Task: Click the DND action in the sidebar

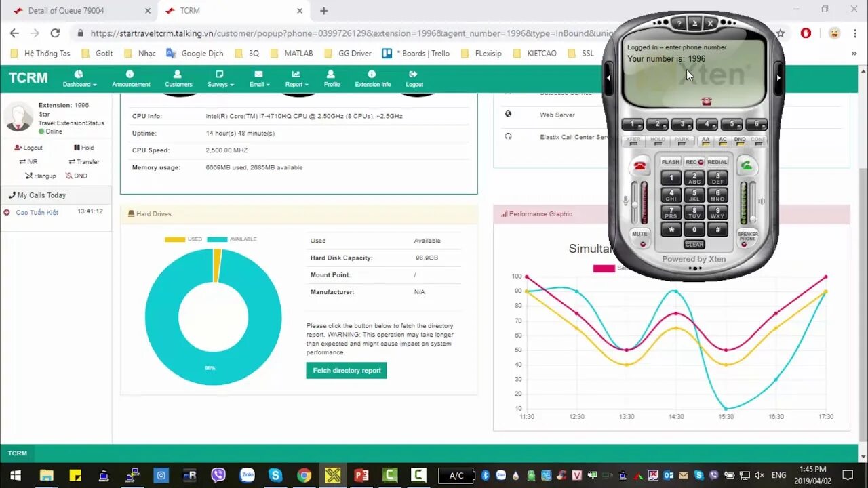Action: (76, 176)
